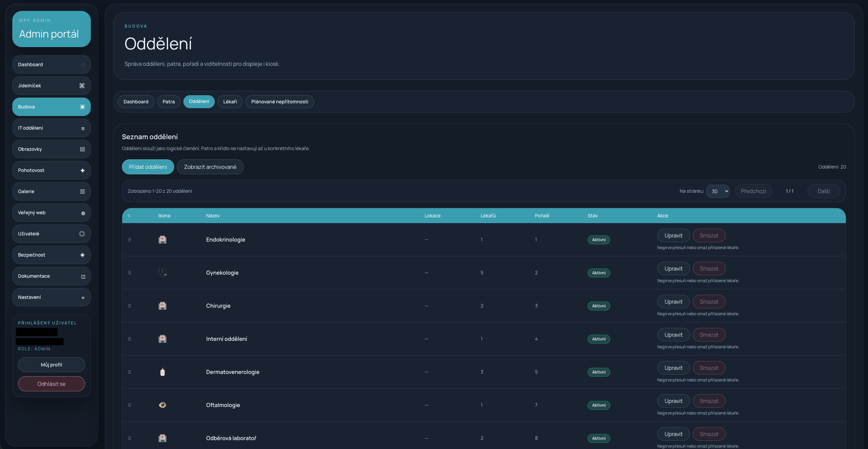Open Plánované nepřítomnosti tab

280,102
